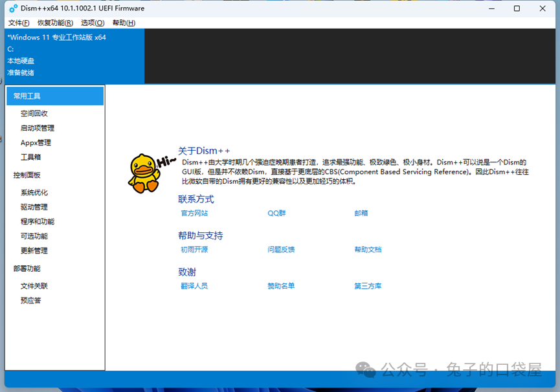The image size is (560, 392).
Task: Maximize the Dism++ window
Action: coord(517,8)
